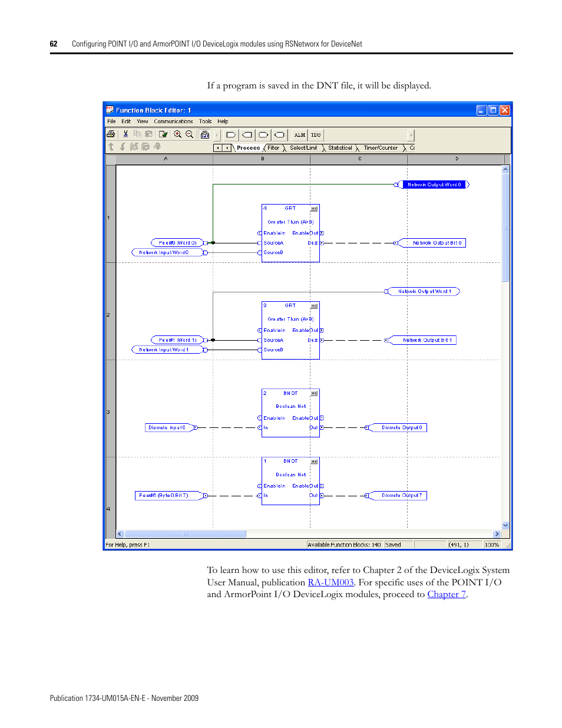Click horizontal scrollbar left arrow
The width and height of the screenshot is (562, 728).
pos(120,534)
